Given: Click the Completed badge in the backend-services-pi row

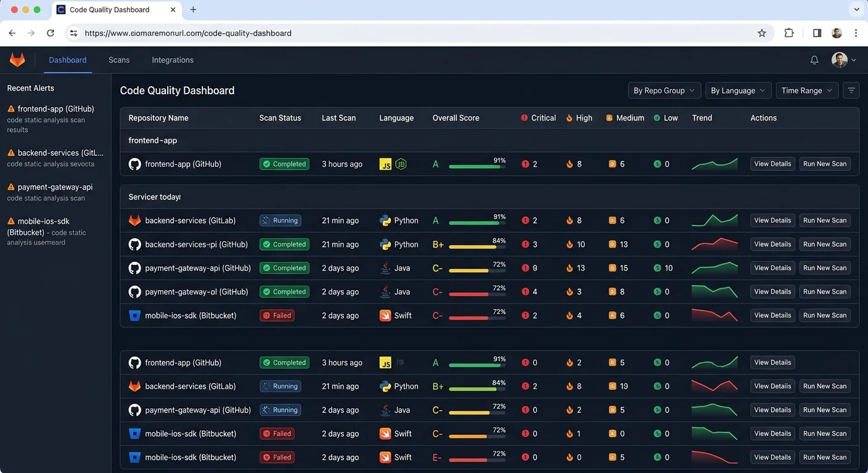Looking at the screenshot, I should point(284,245).
